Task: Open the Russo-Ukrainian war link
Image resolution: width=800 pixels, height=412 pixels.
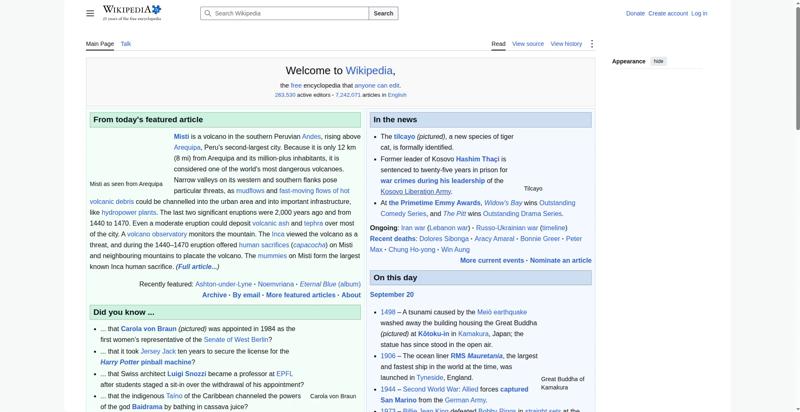Action: [507, 228]
